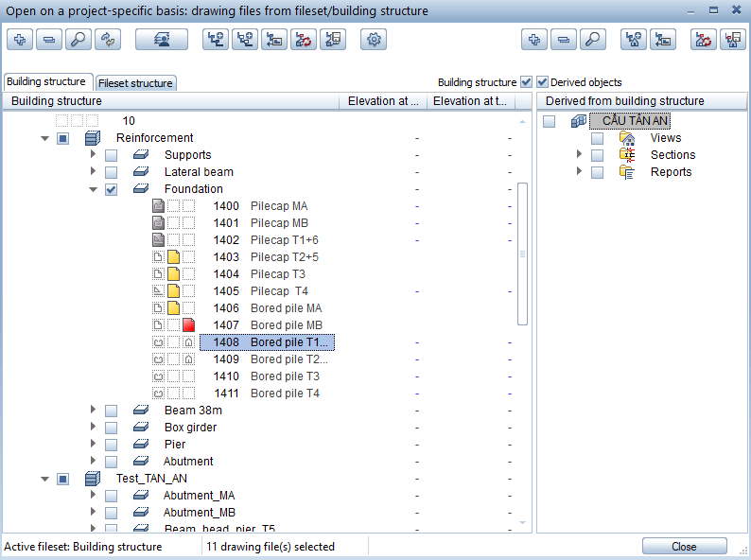Collapse the Foundation tree node

click(93, 189)
